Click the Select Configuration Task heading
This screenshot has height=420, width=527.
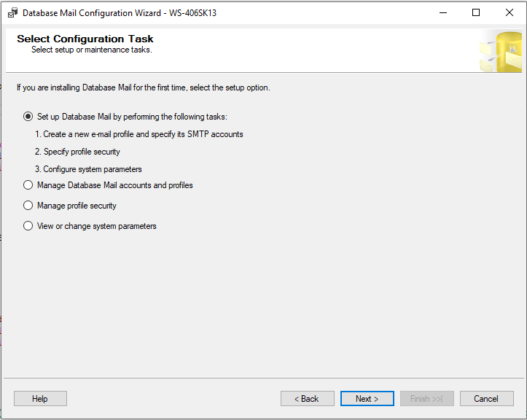(85, 39)
